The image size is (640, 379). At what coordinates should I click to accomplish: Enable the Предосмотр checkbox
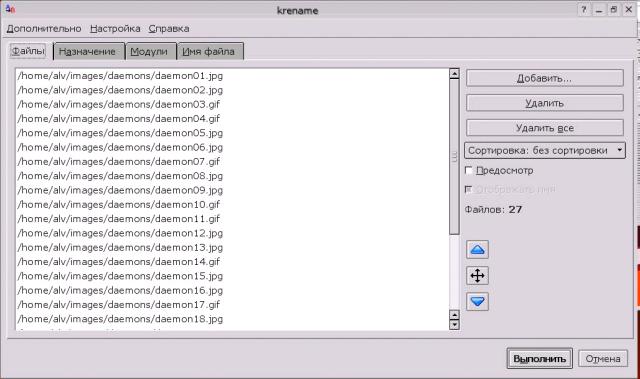(x=469, y=171)
